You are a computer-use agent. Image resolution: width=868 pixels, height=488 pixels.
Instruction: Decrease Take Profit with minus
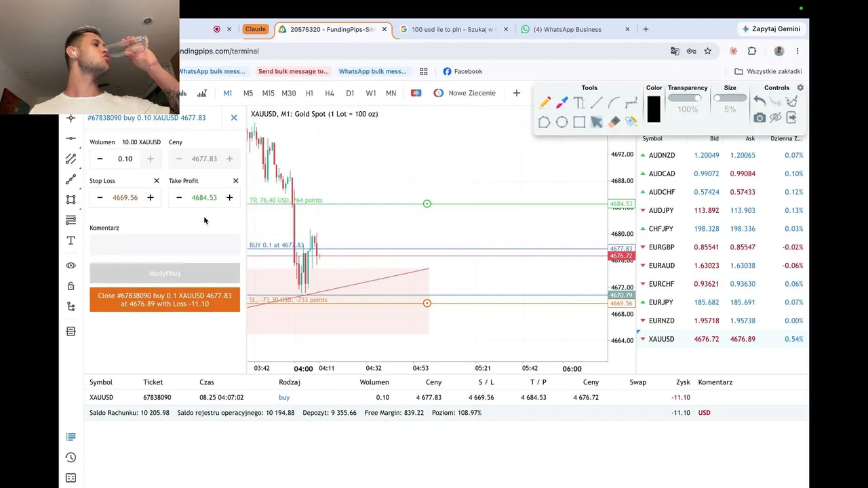point(179,197)
